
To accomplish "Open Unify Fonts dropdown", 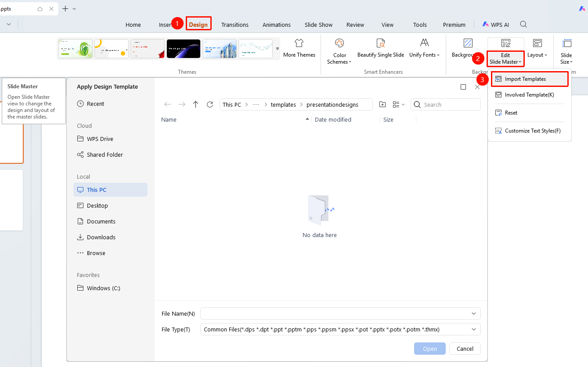I will tap(424, 55).
